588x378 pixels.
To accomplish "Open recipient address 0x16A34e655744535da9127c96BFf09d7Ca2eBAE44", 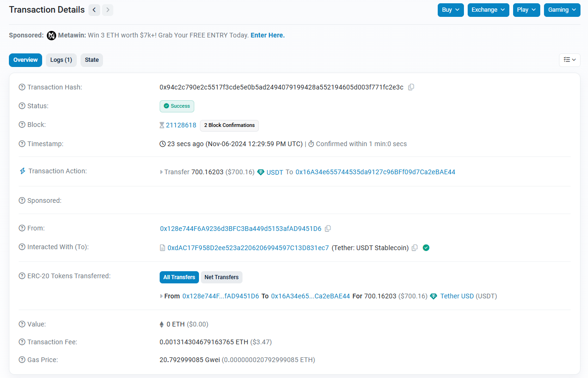I will 375,172.
